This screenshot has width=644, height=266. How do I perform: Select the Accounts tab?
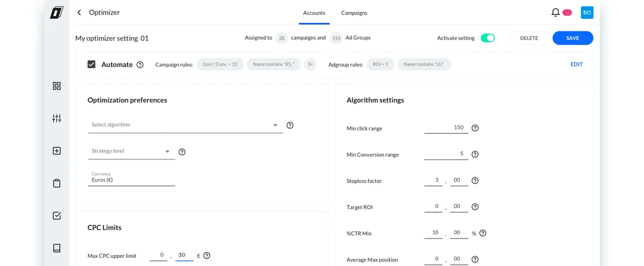[314, 13]
